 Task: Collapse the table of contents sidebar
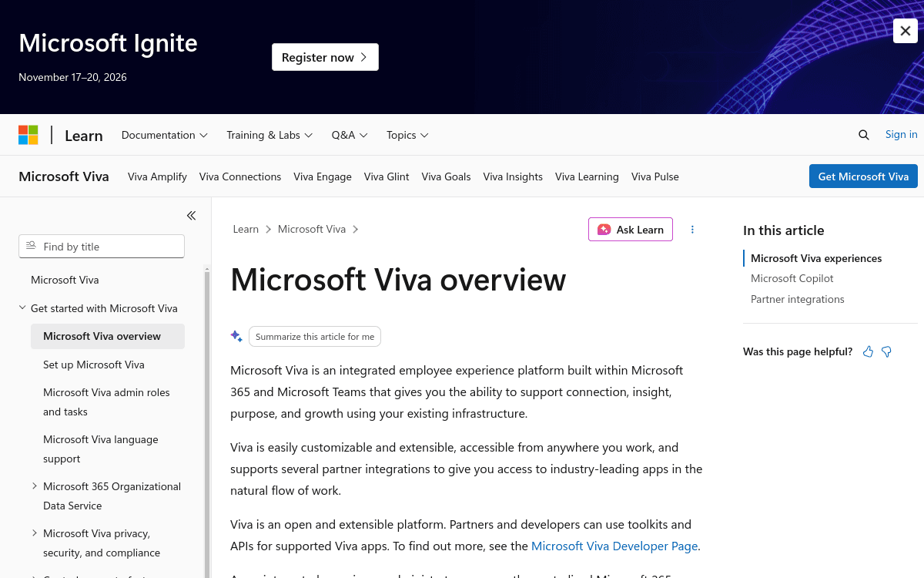coord(191,216)
